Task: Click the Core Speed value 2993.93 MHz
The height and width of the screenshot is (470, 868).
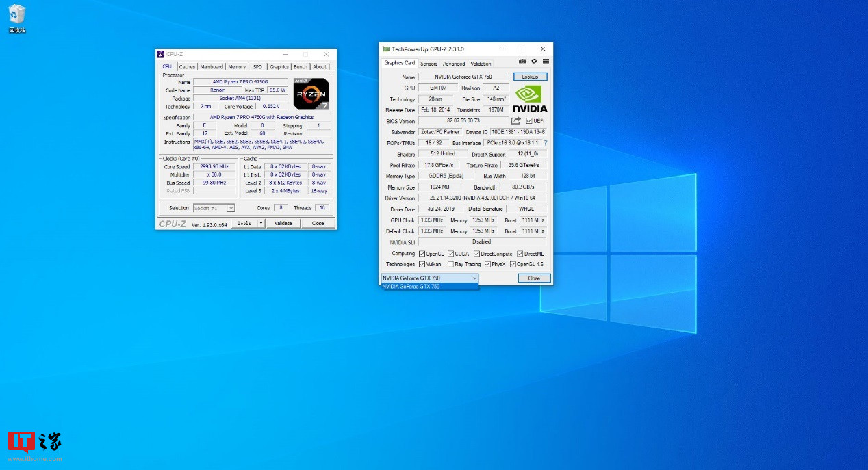Action: point(214,166)
